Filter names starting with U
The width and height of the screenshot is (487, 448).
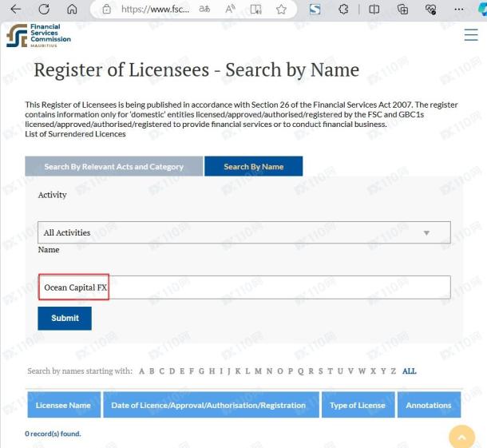coord(340,371)
